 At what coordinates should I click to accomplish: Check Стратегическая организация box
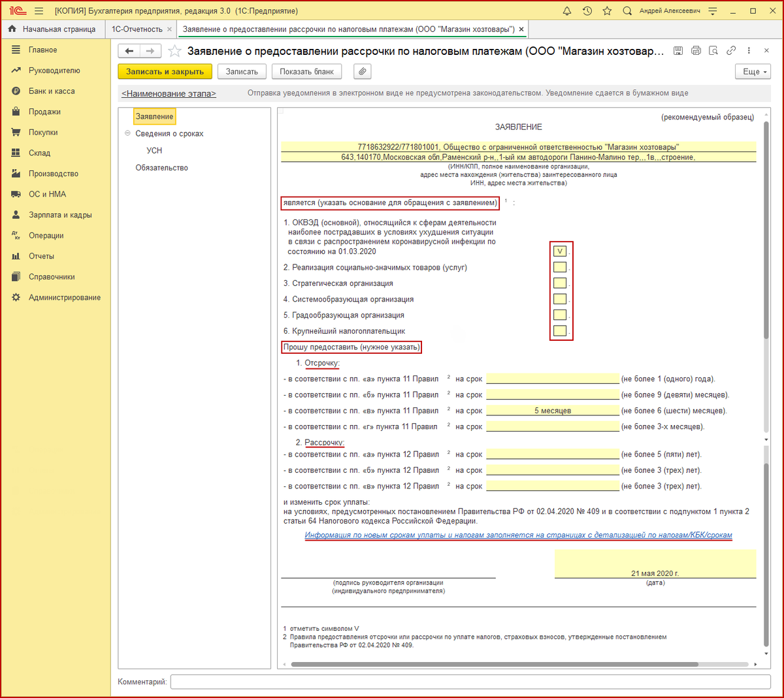click(560, 283)
